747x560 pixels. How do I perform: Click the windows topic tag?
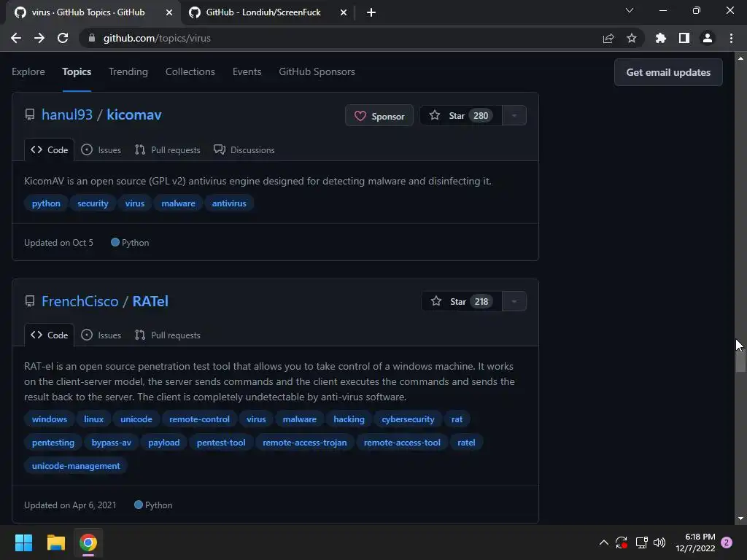tap(50, 419)
